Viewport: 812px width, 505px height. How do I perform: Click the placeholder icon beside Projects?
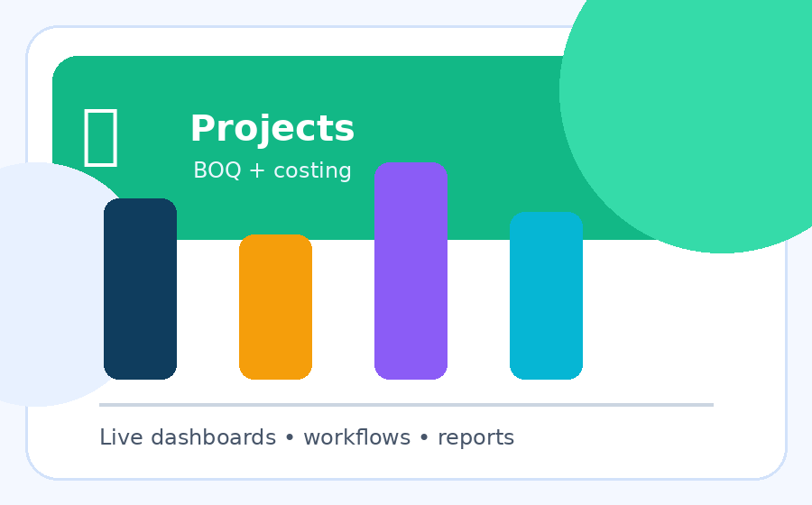tap(101, 138)
